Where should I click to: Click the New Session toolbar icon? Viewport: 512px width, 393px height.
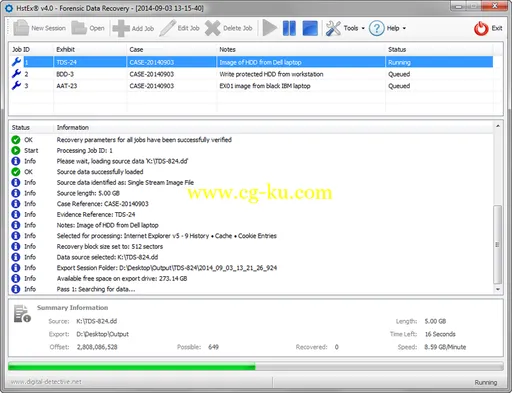click(x=21, y=28)
